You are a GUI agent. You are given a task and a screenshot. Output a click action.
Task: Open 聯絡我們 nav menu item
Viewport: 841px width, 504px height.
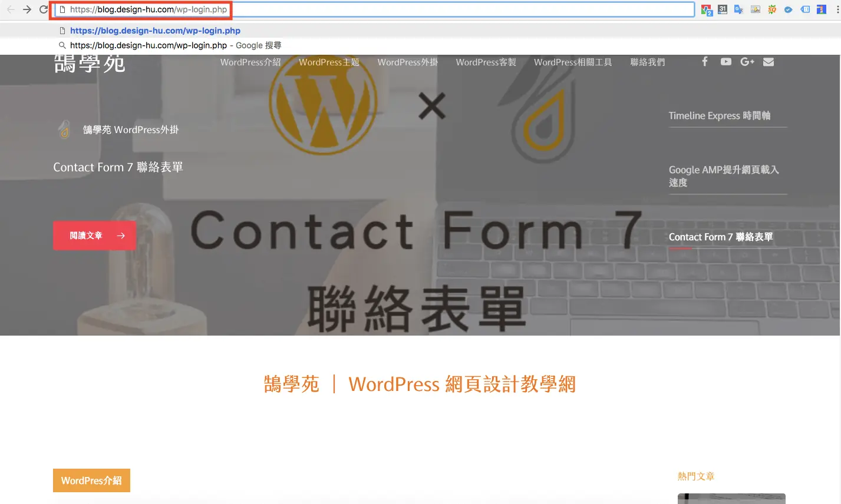tap(647, 62)
